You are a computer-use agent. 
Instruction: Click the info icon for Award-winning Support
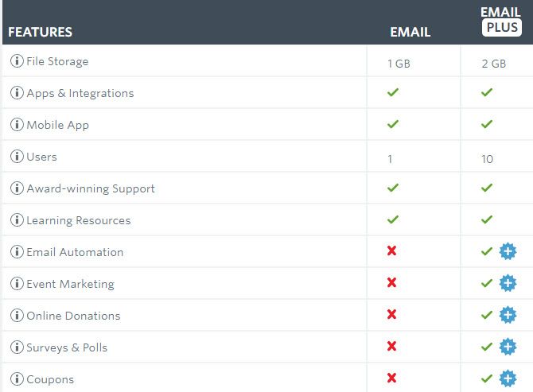click(x=17, y=188)
